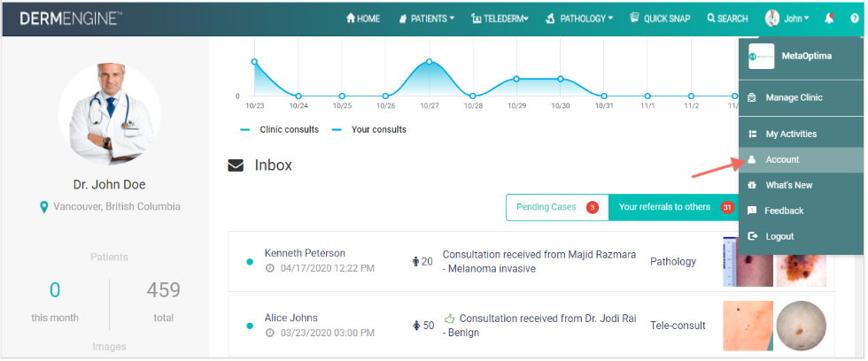
Task: Click the Manage Clinic clipboard icon
Action: point(752,97)
